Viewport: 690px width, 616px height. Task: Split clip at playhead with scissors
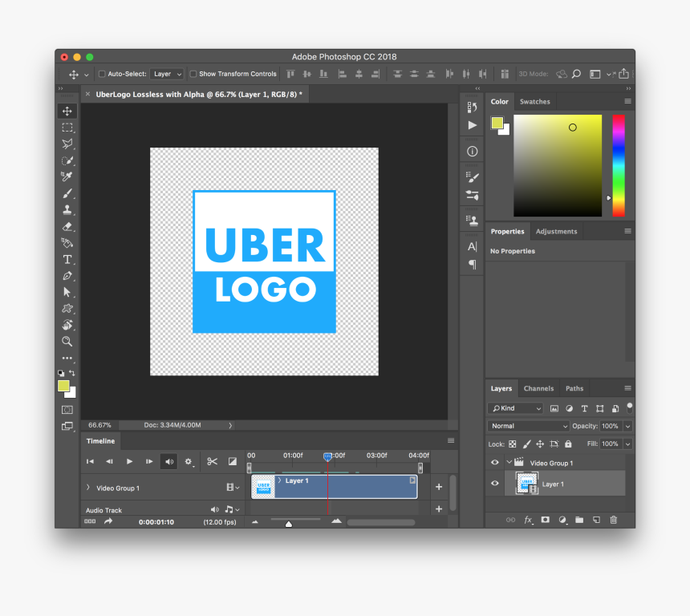212,461
